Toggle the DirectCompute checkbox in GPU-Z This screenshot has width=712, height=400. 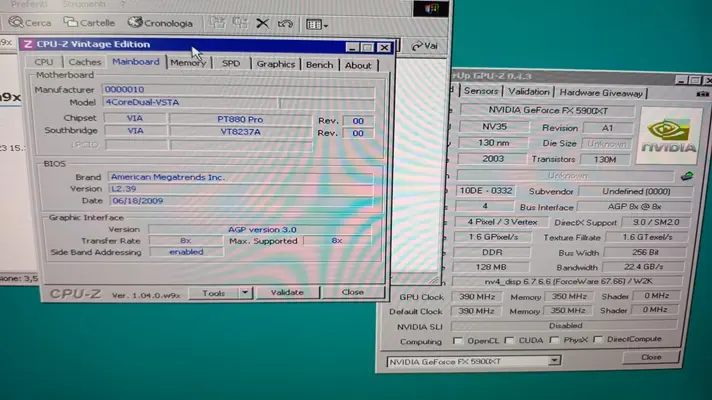click(598, 339)
